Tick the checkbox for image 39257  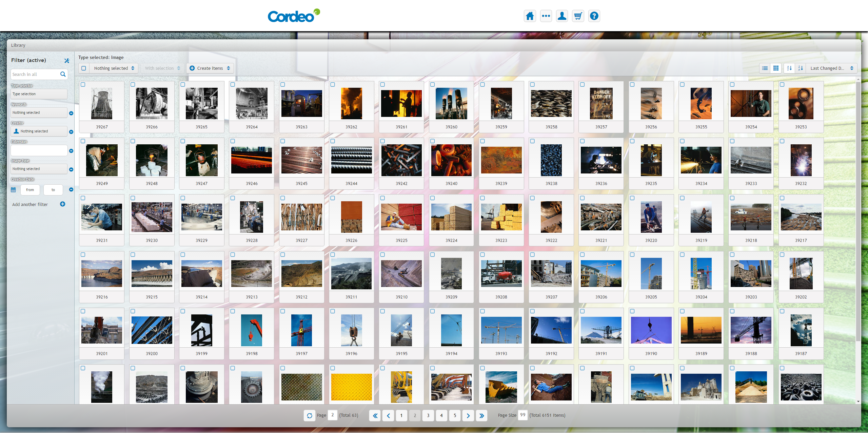tap(582, 85)
